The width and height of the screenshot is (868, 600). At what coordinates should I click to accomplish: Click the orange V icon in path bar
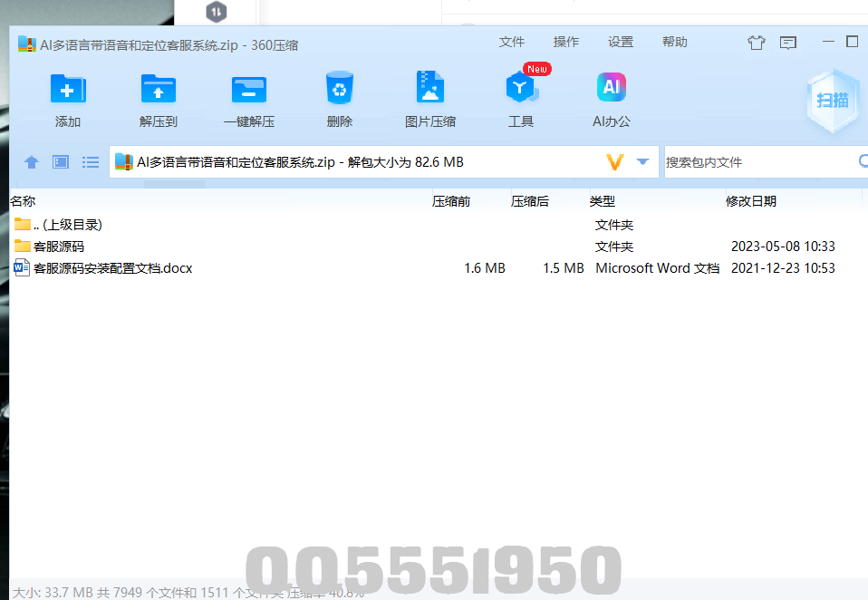click(615, 162)
